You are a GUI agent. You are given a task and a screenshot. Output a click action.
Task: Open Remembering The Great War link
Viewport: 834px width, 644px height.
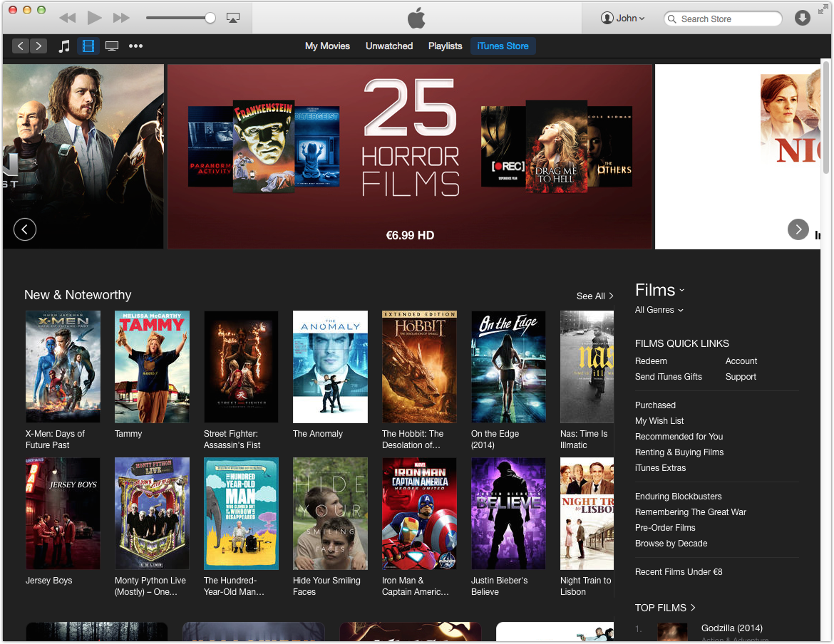tap(691, 511)
